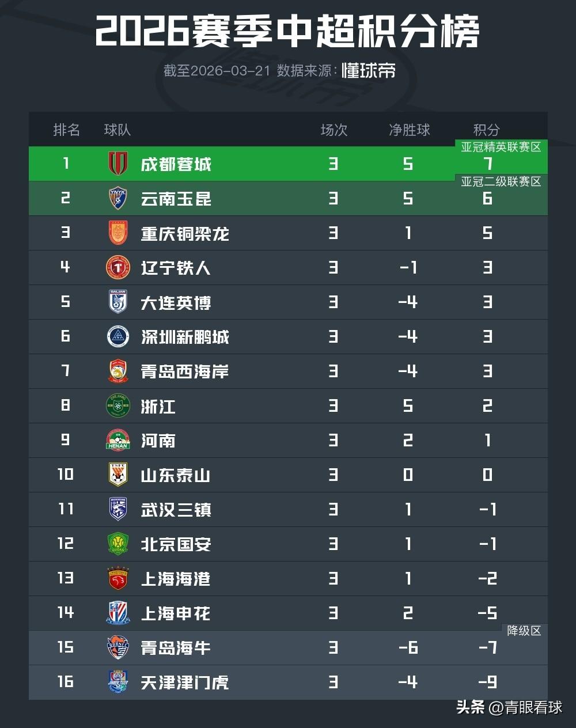This screenshot has height=728, width=576.
Task: Click the 上海申花 blue shield logo
Action: point(118,613)
